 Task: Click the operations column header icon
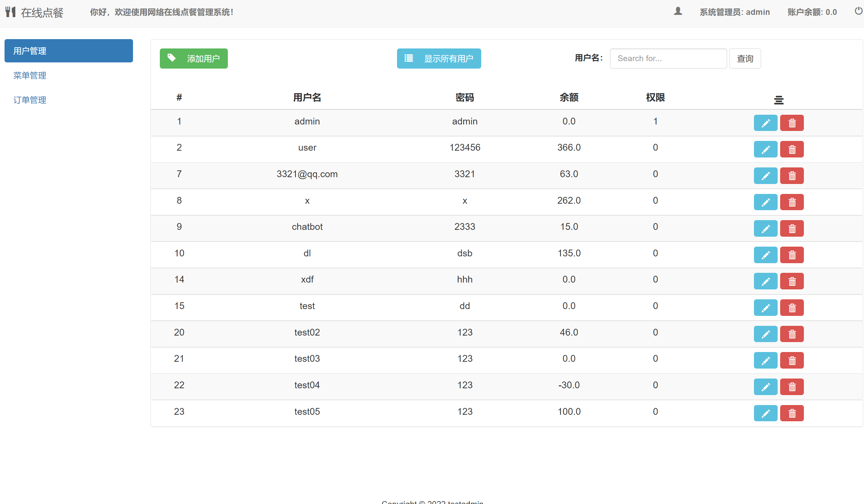[x=779, y=100]
